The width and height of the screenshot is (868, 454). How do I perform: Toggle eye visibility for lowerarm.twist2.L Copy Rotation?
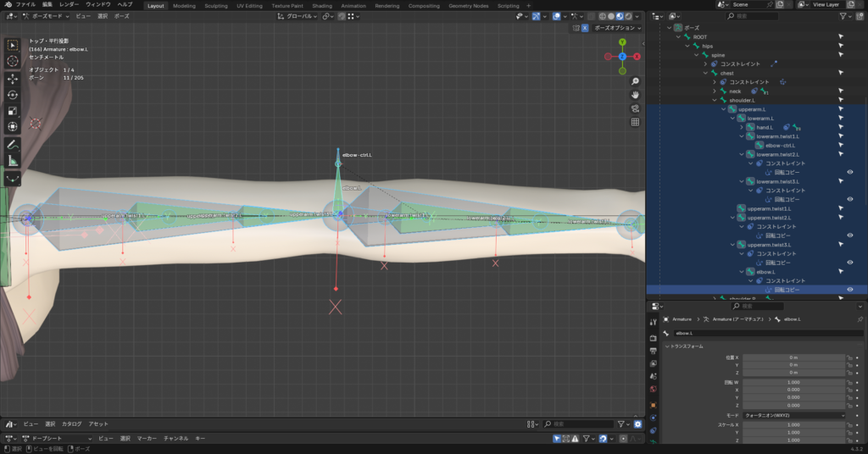point(849,172)
